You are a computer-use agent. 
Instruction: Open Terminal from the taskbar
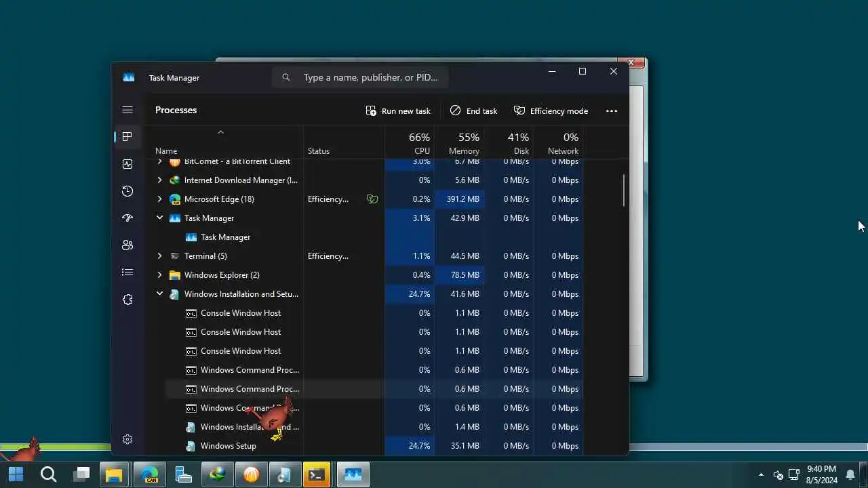(x=317, y=474)
